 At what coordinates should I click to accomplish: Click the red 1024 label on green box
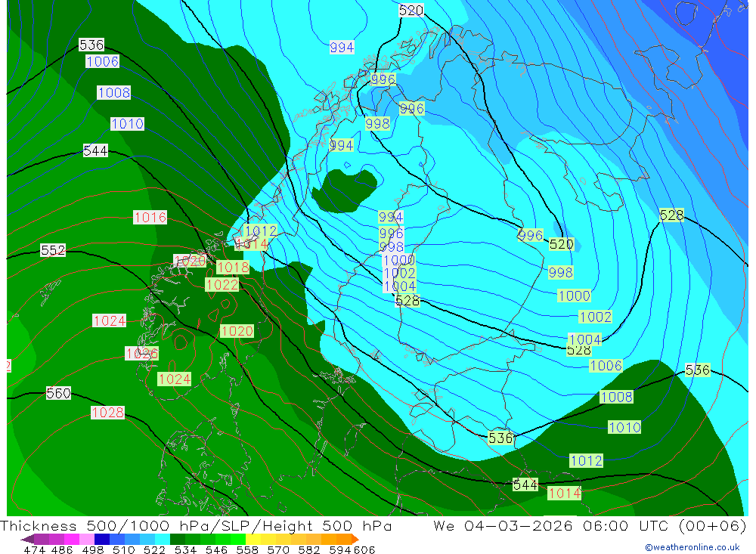175,379
